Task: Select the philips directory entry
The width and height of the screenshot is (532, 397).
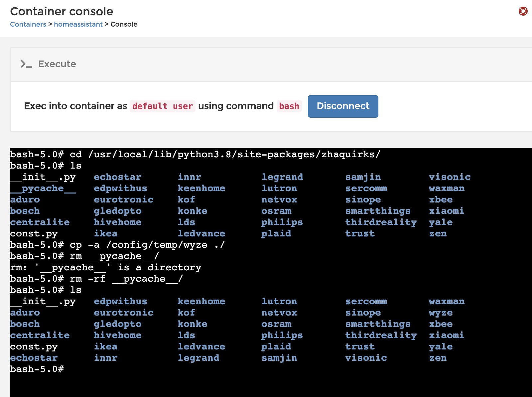Action: 282,335
